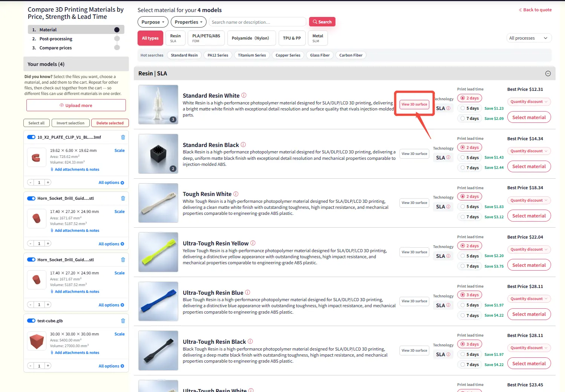Viewport: 565px width, 392px height.
Task: Click the material search text field
Action: point(257,22)
